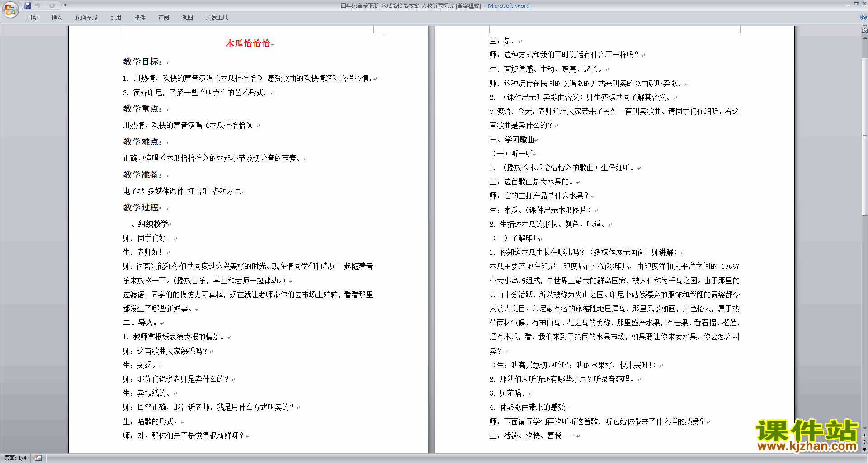This screenshot has height=463, width=868.
Task: Click the line (一)听一听
Action: click(x=512, y=154)
